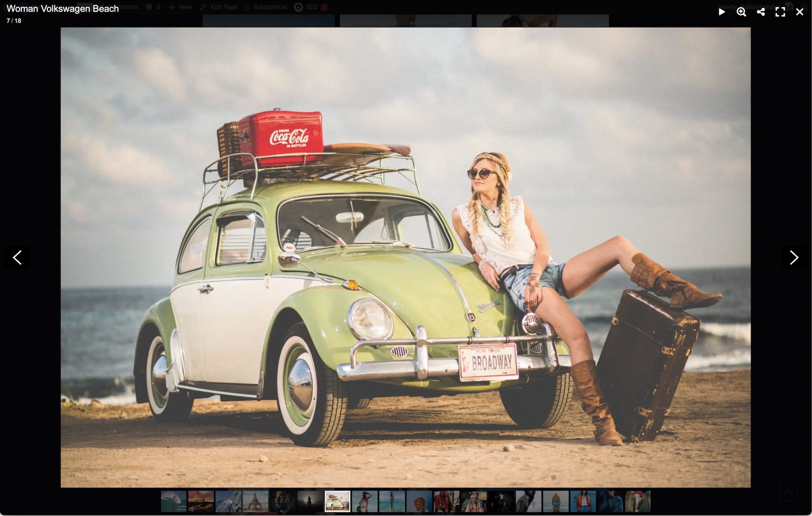The height and width of the screenshot is (516, 812).
Task: Open the blue fur thumbnail
Action: pyautogui.click(x=611, y=501)
